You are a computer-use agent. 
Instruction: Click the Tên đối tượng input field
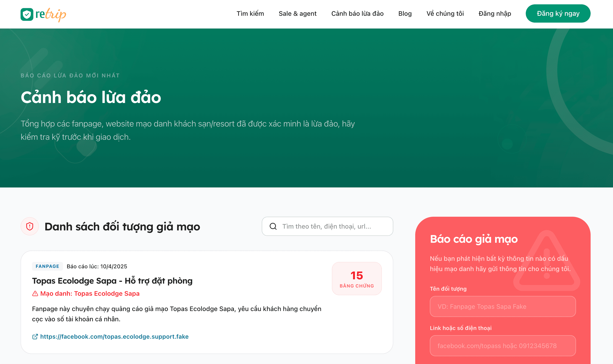click(503, 306)
